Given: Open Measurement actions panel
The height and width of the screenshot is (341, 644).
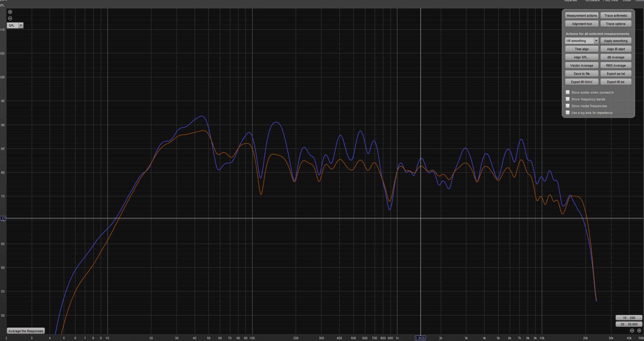Looking at the screenshot, I should pyautogui.click(x=581, y=16).
